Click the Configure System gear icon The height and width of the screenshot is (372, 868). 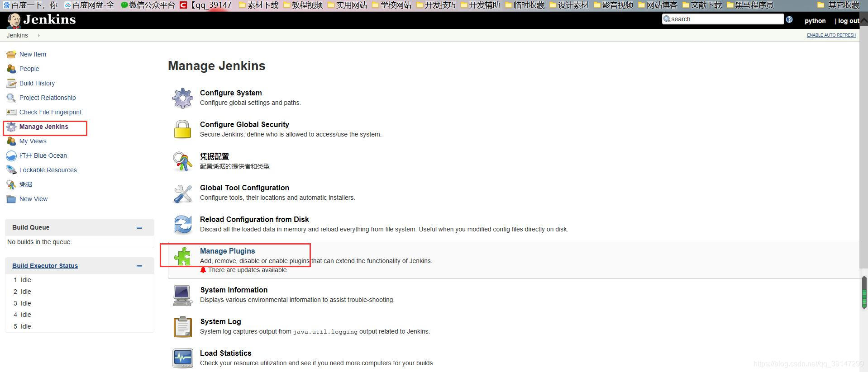click(183, 98)
